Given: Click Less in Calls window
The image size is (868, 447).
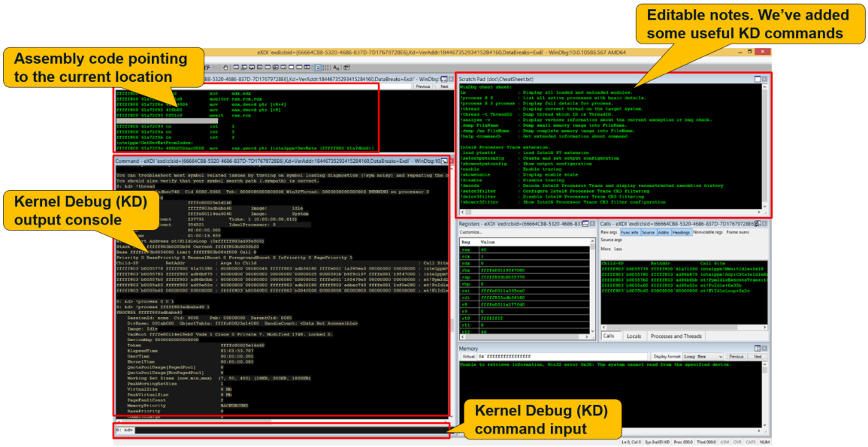Looking at the screenshot, I should click(618, 249).
